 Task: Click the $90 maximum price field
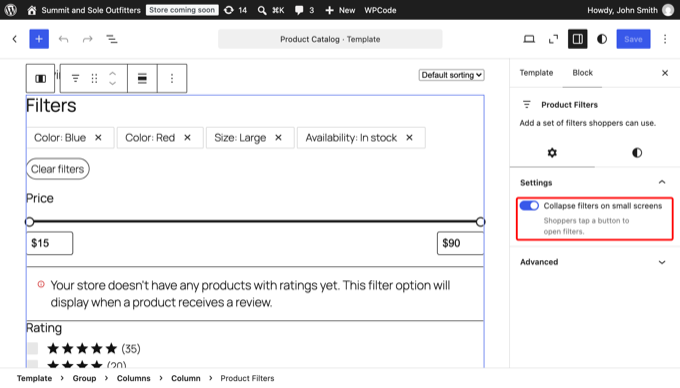(x=460, y=243)
